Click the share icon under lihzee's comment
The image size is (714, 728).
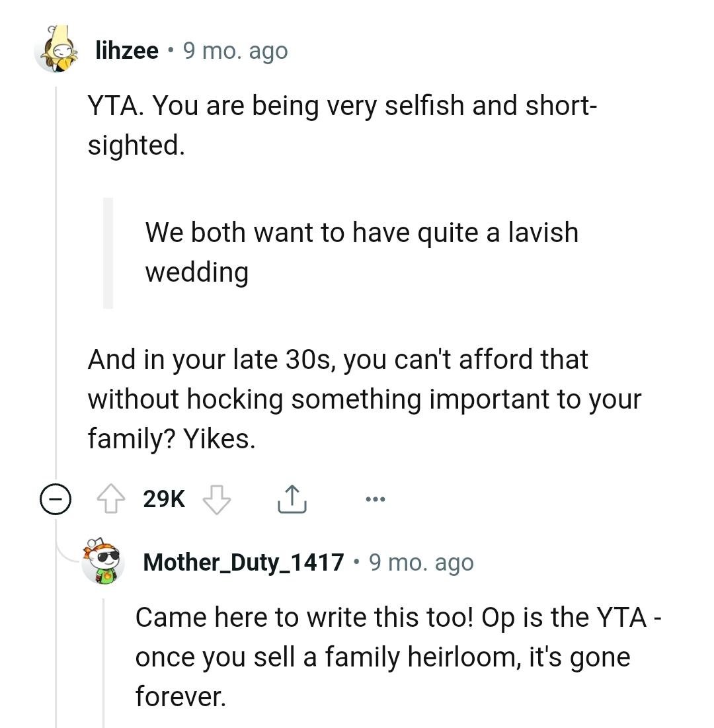tap(292, 499)
